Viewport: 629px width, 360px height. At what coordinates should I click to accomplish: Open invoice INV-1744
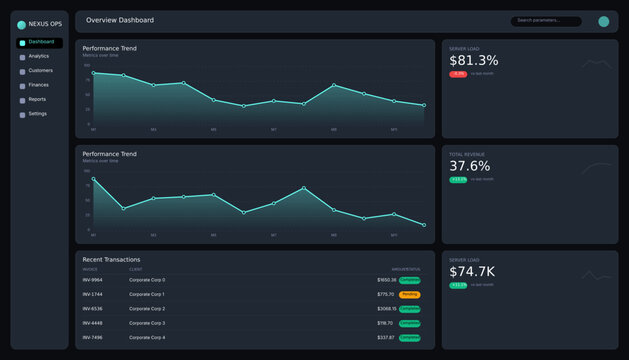pyautogui.click(x=92, y=295)
